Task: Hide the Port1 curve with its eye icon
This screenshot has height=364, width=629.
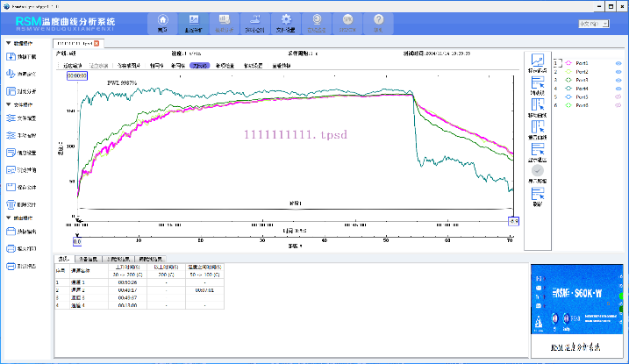Action: click(x=618, y=63)
